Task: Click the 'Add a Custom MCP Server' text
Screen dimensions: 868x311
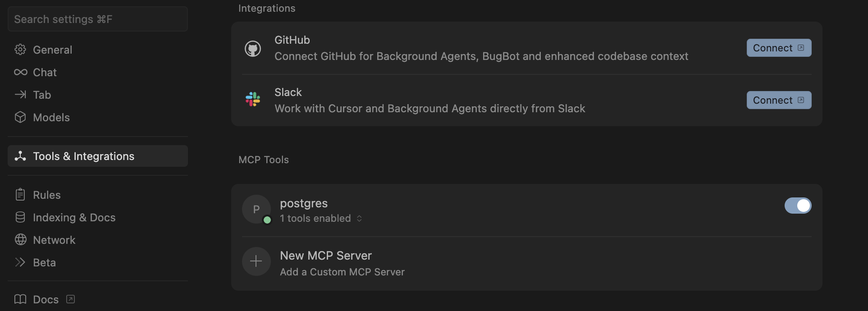Action: 343,272
